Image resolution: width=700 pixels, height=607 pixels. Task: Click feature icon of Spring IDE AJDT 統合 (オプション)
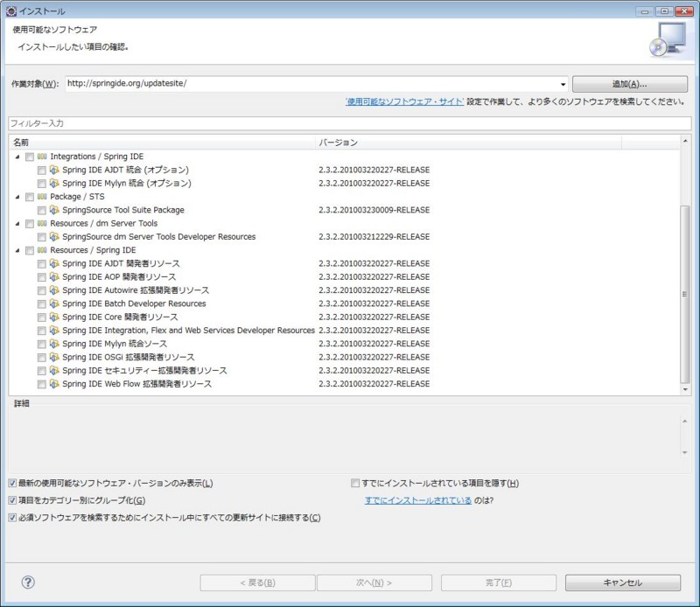pos(54,170)
